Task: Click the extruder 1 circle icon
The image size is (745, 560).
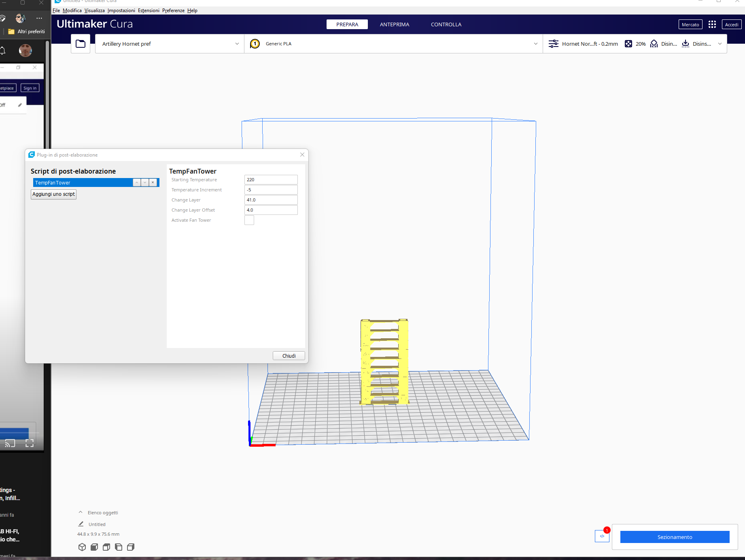Action: click(x=255, y=44)
